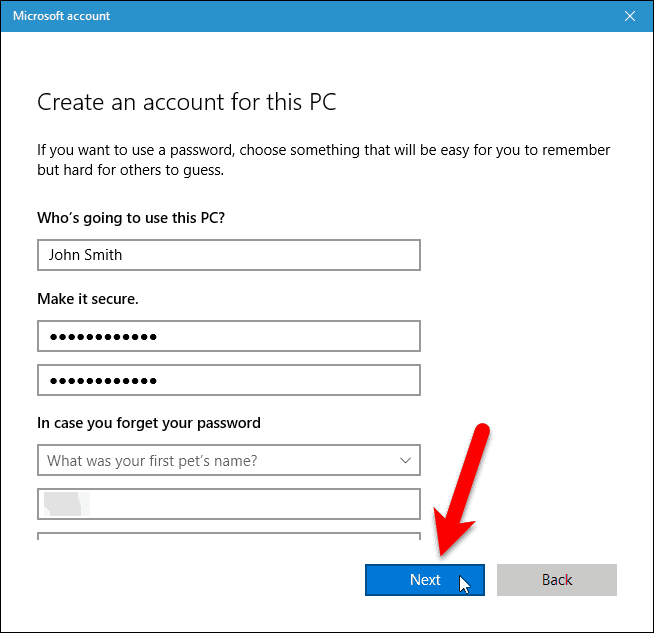Click the password advice paragraph text
This screenshot has width=654, height=633.
pyautogui.click(x=323, y=160)
